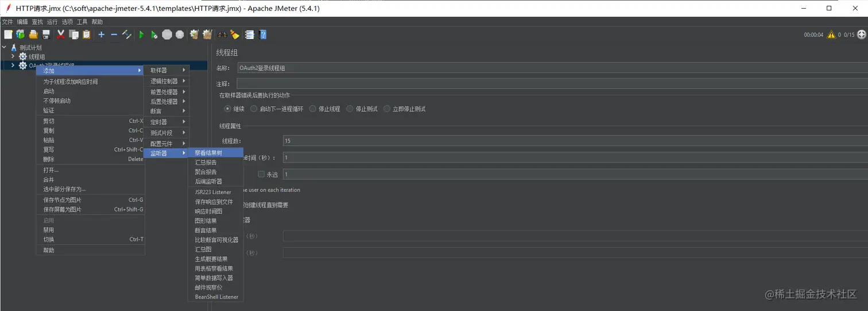Click the Expand All plus icon
Image resolution: width=868 pixels, height=311 pixels.
click(x=101, y=34)
